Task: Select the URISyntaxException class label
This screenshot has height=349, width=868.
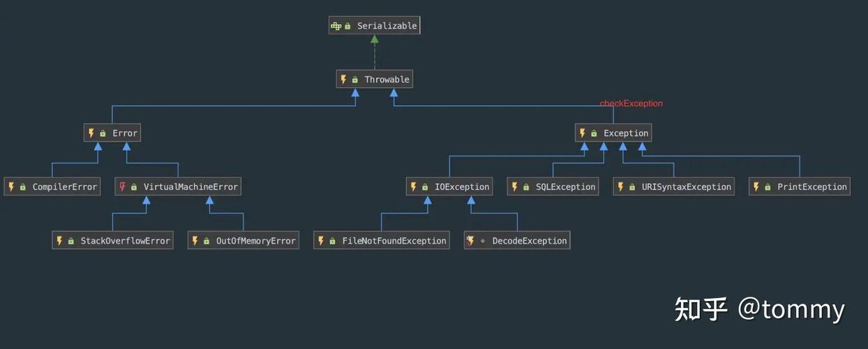Action: tap(687, 187)
